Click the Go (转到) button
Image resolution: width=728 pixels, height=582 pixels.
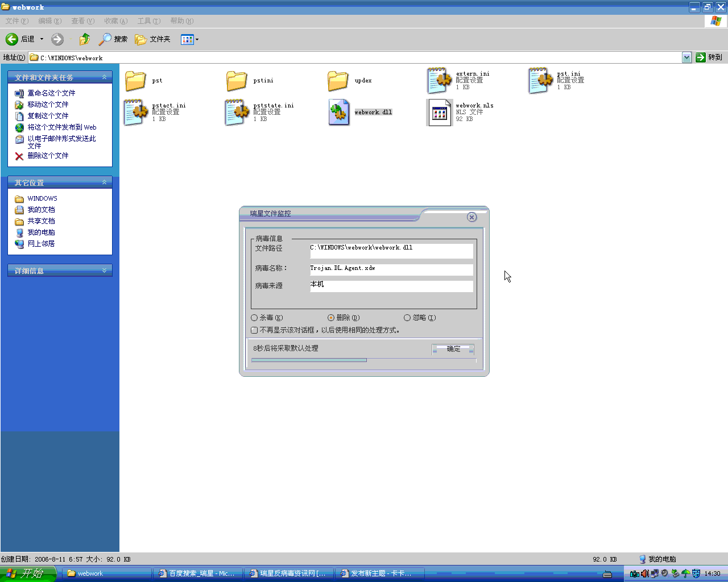[709, 57]
